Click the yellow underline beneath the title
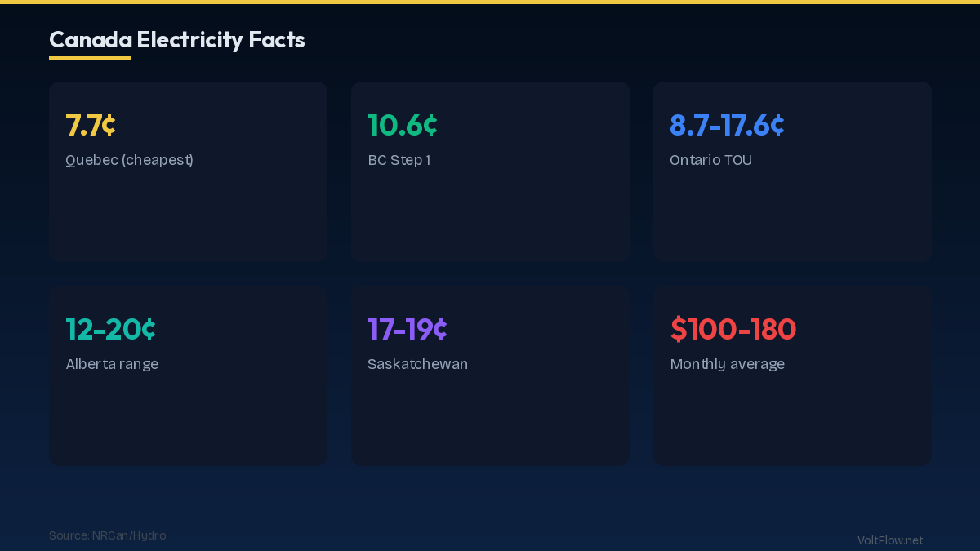 [x=90, y=58]
